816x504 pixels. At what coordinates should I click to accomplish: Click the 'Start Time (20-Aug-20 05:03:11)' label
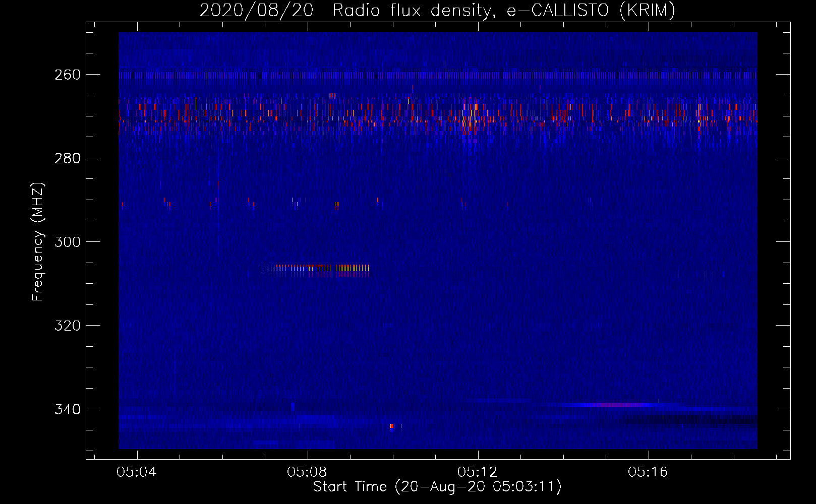pyautogui.click(x=437, y=487)
